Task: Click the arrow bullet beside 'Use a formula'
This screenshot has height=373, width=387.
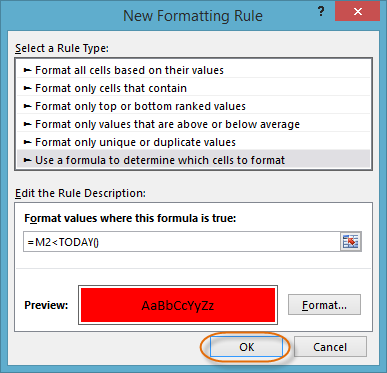Action: pos(28,160)
